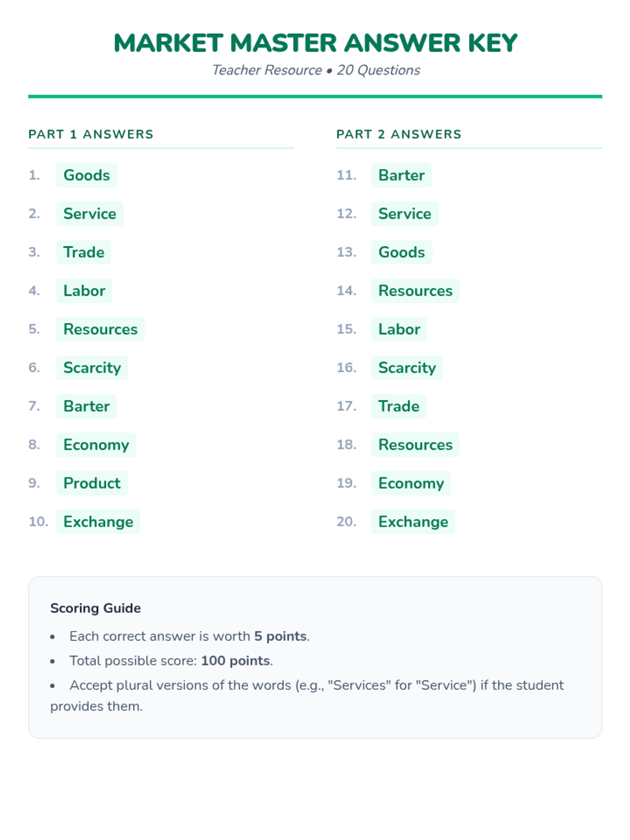The width and height of the screenshot is (630, 840).
Task: Click answer 14 Resources chip
Action: 415,291
